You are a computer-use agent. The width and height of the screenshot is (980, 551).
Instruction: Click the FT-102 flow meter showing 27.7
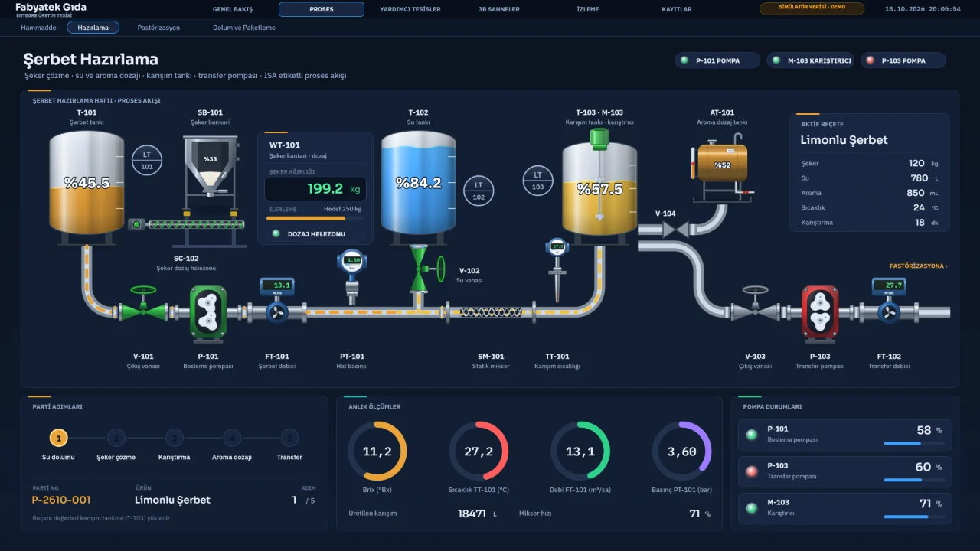889,300
